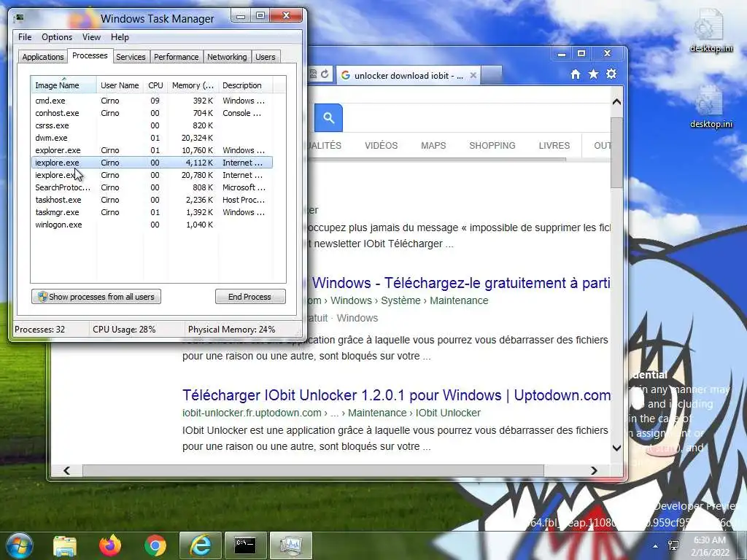Select winlogon.exe process row
Viewport: 747px width, 560px height.
coord(152,225)
